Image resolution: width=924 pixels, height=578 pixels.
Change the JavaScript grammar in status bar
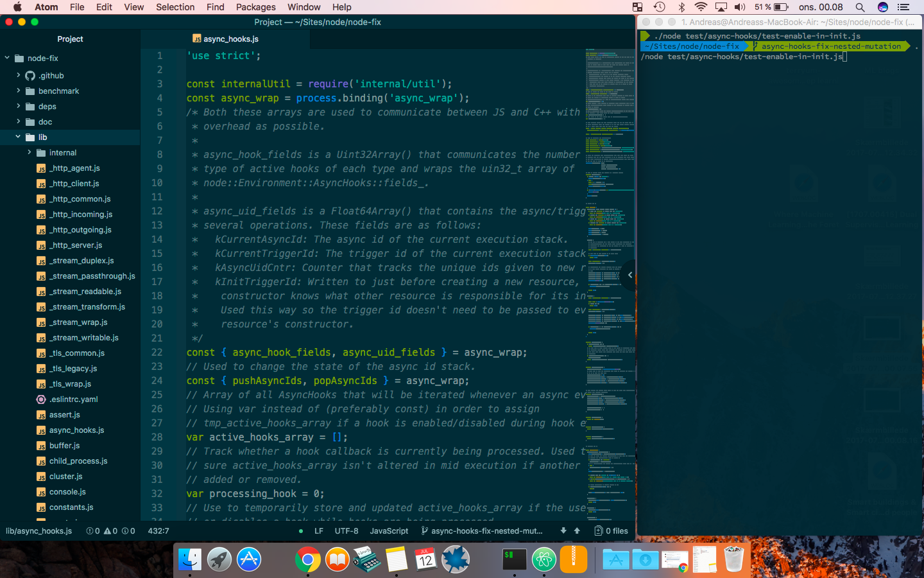tap(389, 530)
